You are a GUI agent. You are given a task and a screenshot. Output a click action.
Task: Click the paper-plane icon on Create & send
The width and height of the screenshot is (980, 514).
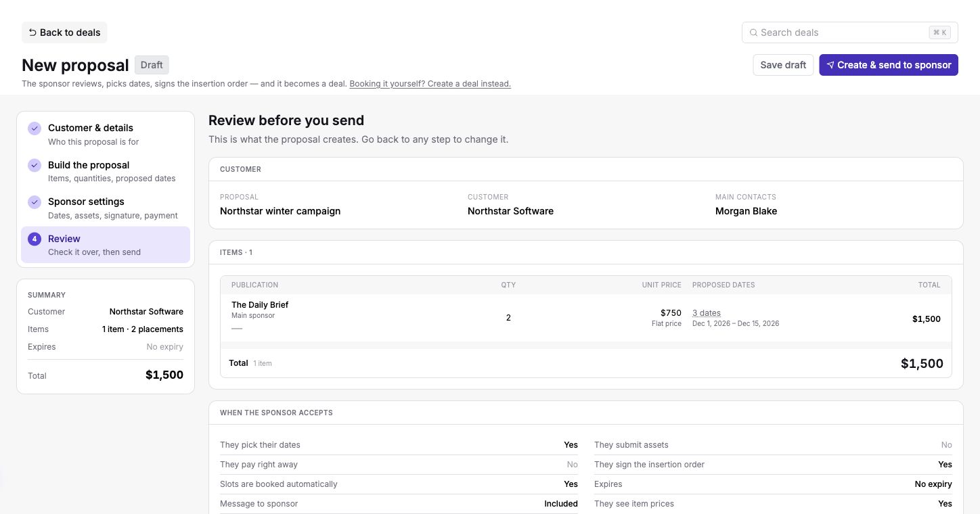tap(830, 65)
